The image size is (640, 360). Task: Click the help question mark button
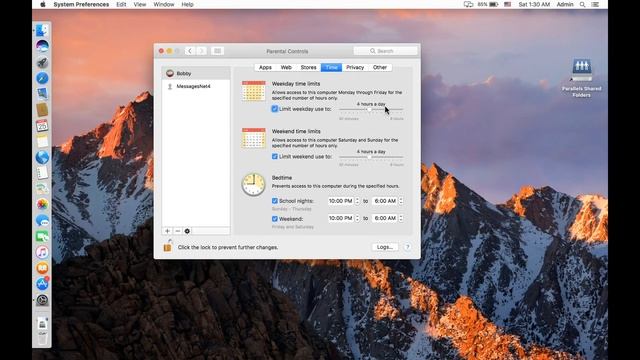tap(407, 247)
